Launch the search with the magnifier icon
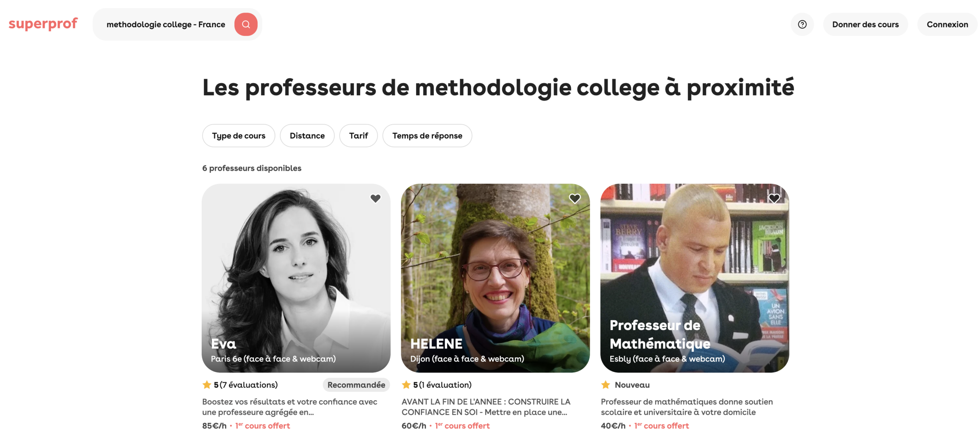The height and width of the screenshot is (448, 980). point(245,24)
